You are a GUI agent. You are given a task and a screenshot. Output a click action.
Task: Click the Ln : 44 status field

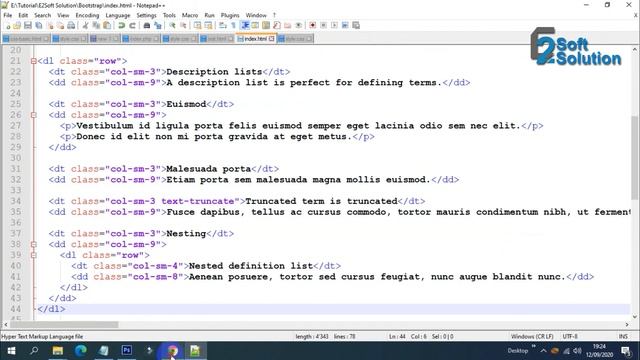tap(397, 336)
